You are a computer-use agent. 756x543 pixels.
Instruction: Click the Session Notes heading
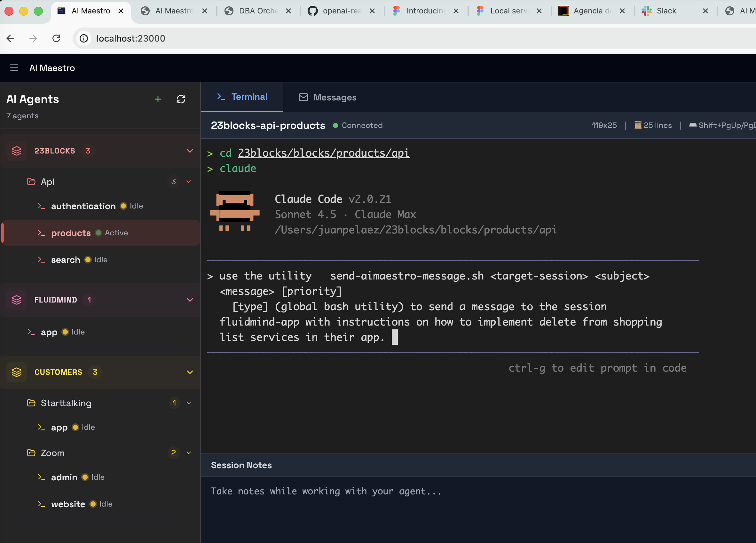pos(241,465)
